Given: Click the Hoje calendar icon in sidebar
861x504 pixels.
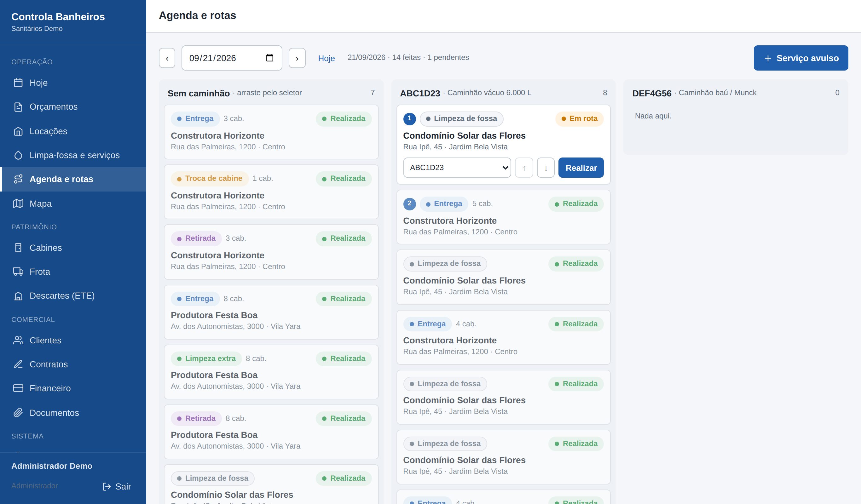Looking at the screenshot, I should point(18,83).
